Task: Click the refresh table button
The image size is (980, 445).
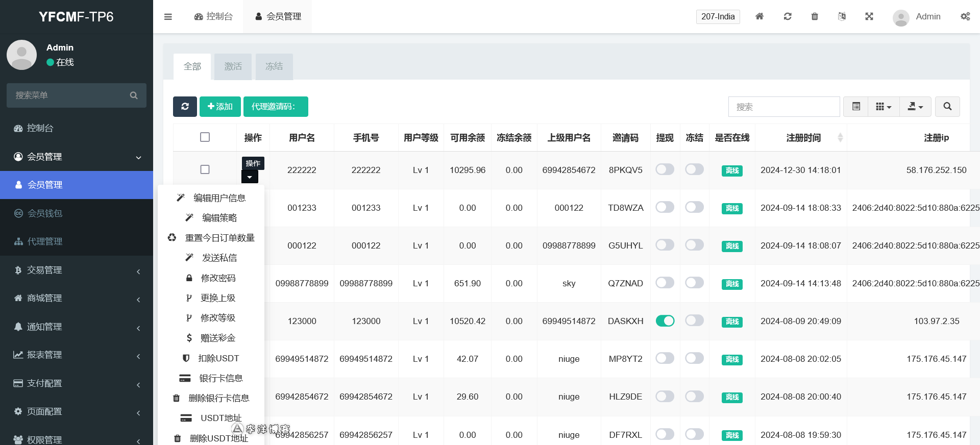Action: pos(185,107)
